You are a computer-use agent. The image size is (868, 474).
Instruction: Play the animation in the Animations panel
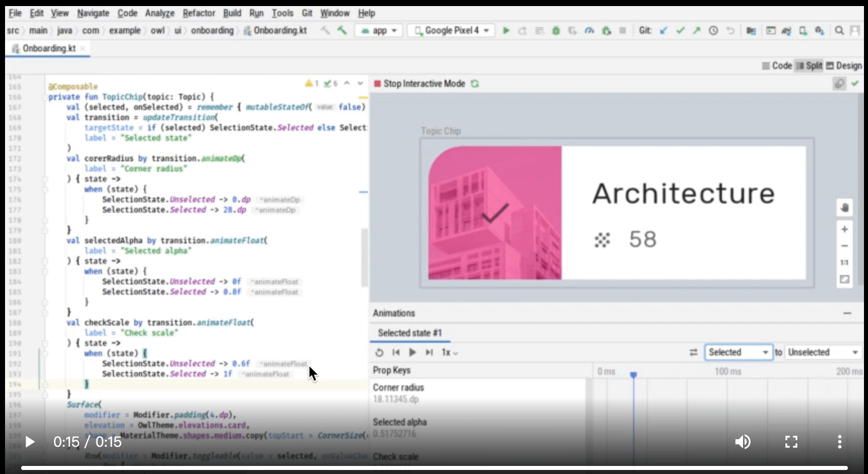(x=412, y=352)
